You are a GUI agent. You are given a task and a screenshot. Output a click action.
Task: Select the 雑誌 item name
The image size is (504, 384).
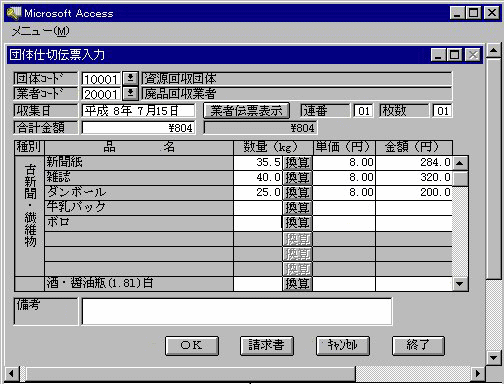[139, 178]
